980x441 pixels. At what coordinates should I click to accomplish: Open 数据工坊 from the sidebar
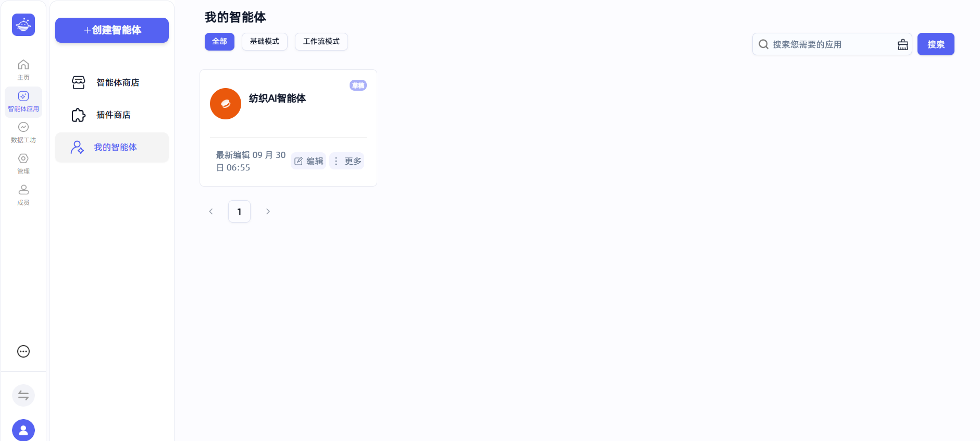point(23,133)
